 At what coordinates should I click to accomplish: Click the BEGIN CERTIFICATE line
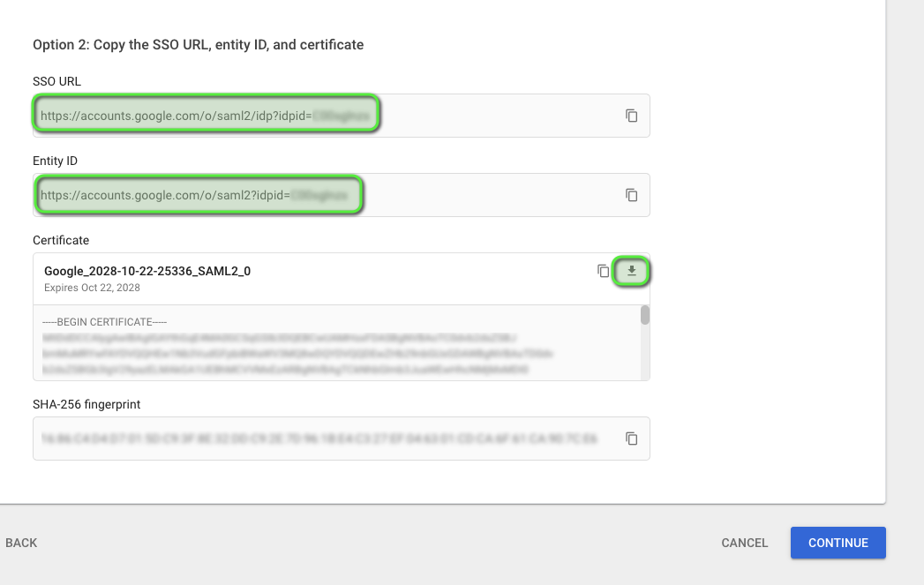(104, 322)
